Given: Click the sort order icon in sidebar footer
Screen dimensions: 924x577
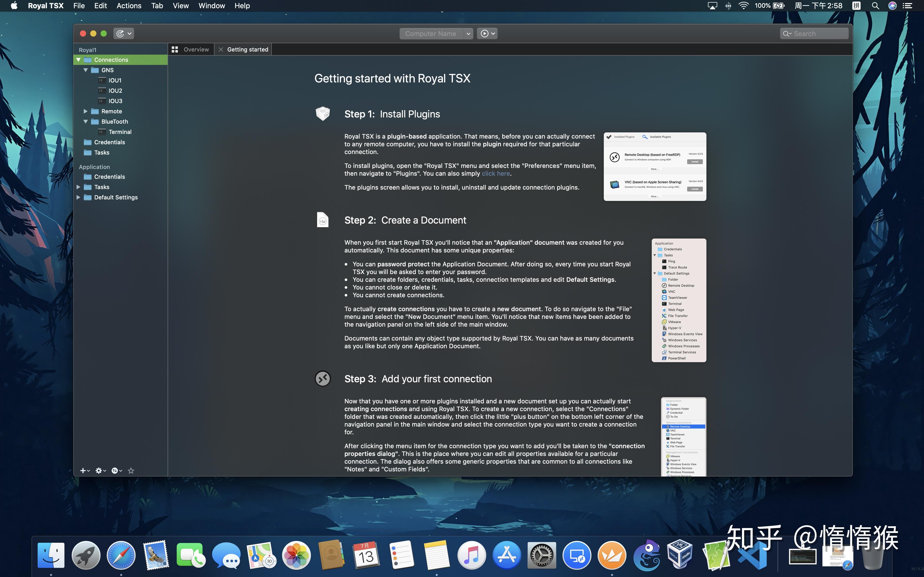Looking at the screenshot, I should tap(115, 471).
